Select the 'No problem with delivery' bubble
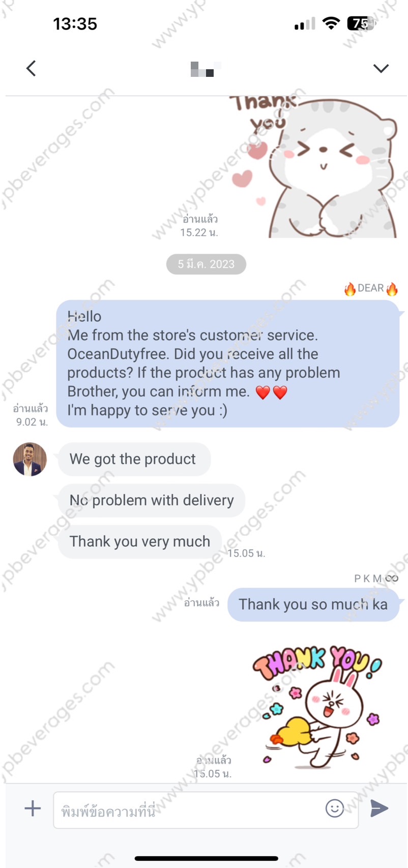This screenshot has width=408, height=868. [x=152, y=500]
